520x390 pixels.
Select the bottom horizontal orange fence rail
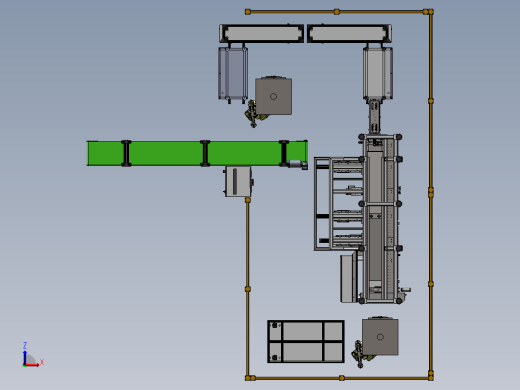coord(339,378)
